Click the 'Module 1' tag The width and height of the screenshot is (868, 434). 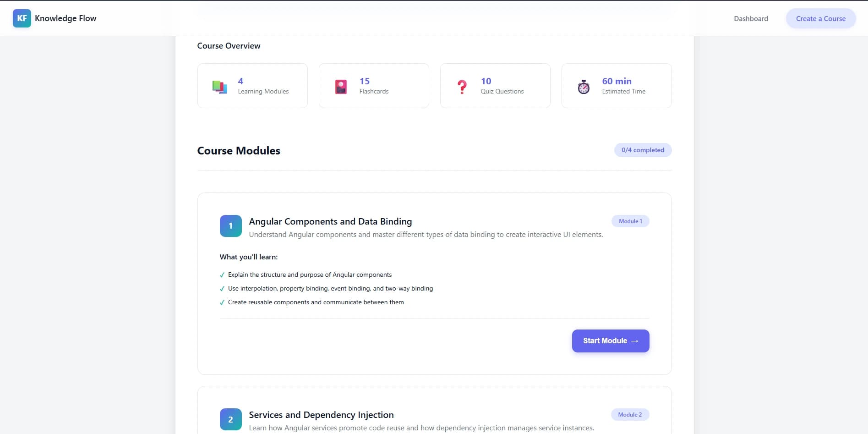pos(630,221)
